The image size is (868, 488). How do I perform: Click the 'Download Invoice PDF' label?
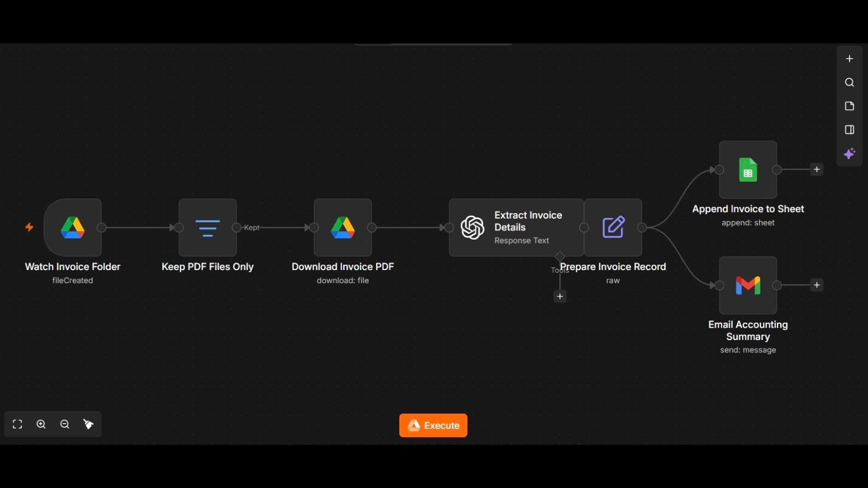point(343,267)
